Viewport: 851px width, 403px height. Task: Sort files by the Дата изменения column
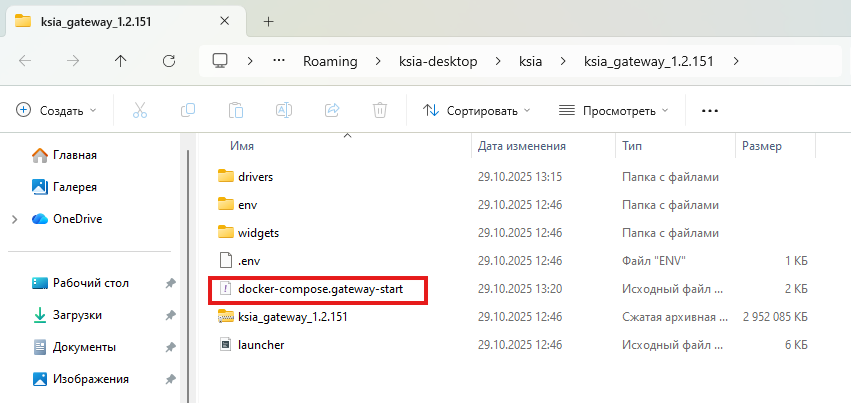pyautogui.click(x=522, y=146)
